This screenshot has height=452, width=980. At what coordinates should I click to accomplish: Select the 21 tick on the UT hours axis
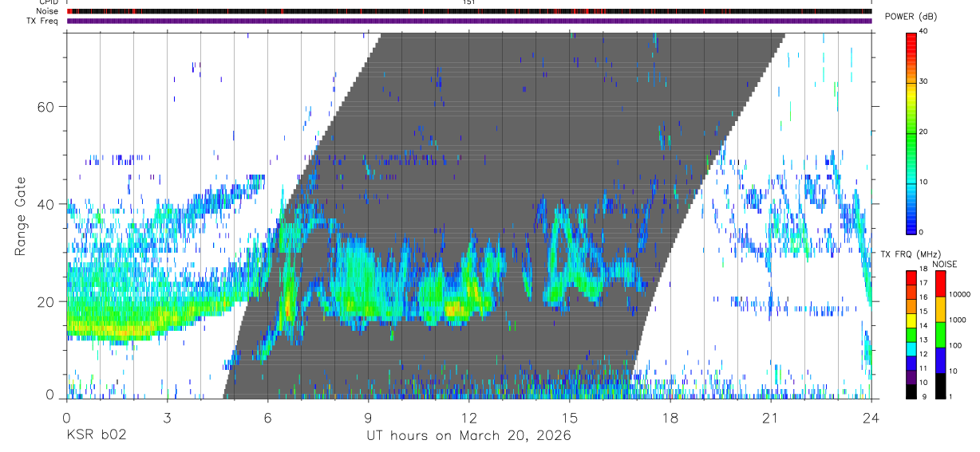(x=771, y=418)
